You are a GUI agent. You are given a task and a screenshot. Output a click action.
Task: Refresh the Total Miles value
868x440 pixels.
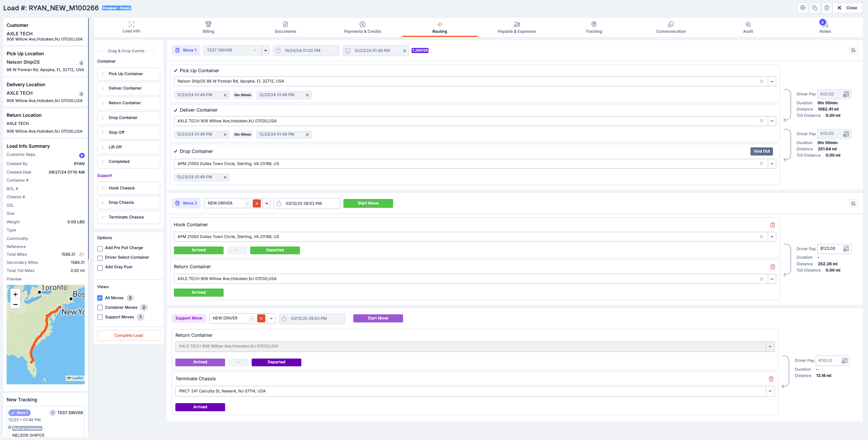click(81, 255)
